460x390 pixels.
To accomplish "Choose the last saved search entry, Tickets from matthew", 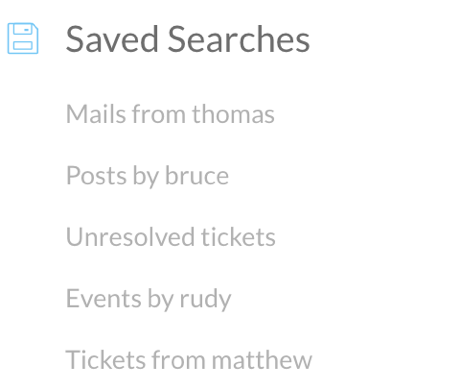I will tap(189, 360).
